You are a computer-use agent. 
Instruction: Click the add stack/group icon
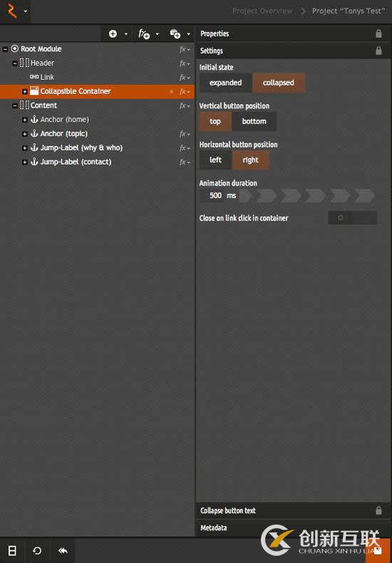tap(175, 34)
